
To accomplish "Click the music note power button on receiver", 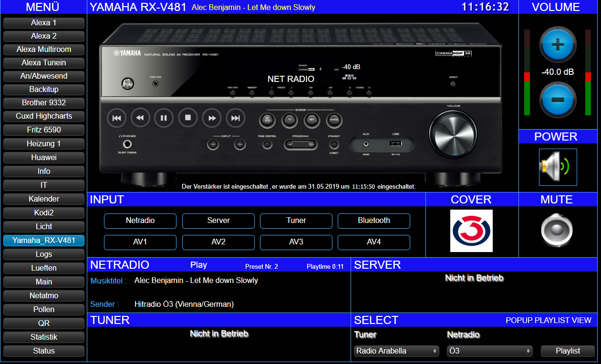I will [x=127, y=83].
